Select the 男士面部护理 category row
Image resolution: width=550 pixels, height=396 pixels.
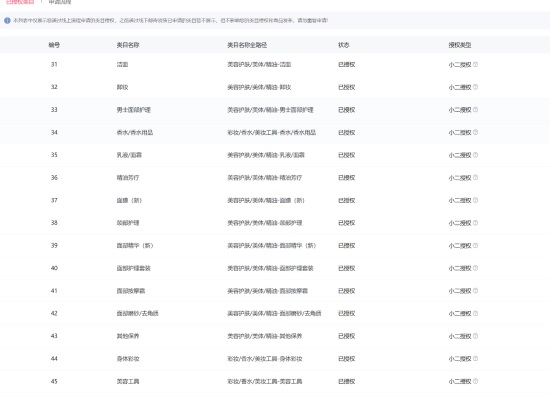[x=275, y=110]
